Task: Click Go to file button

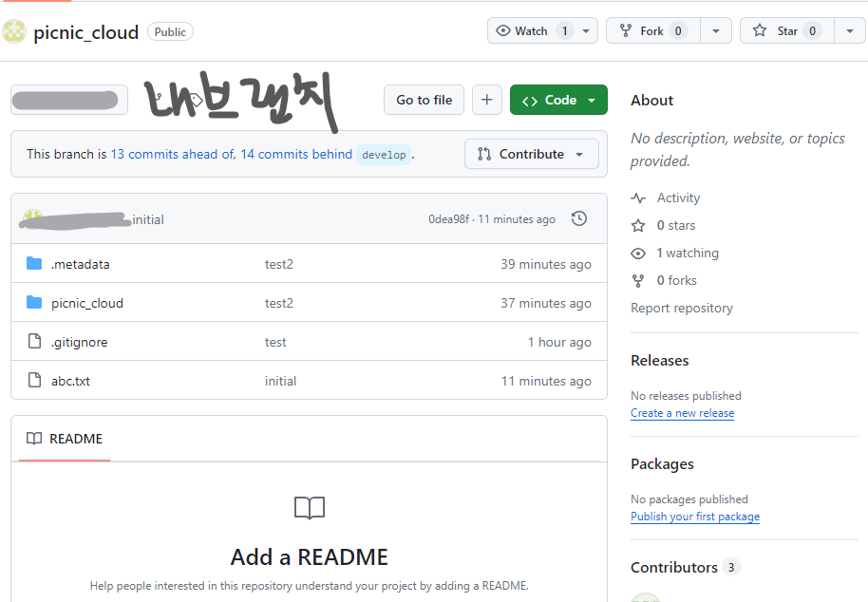Action: 425,100
